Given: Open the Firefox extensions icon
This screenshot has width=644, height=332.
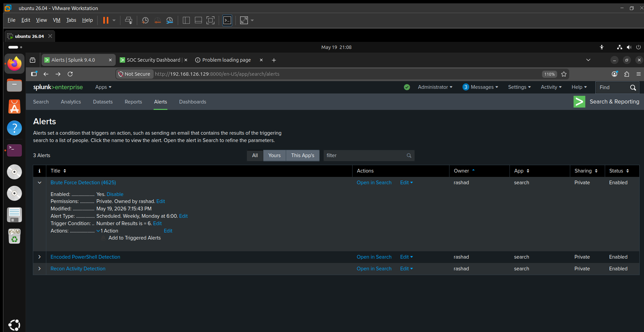Looking at the screenshot, I should click(627, 74).
